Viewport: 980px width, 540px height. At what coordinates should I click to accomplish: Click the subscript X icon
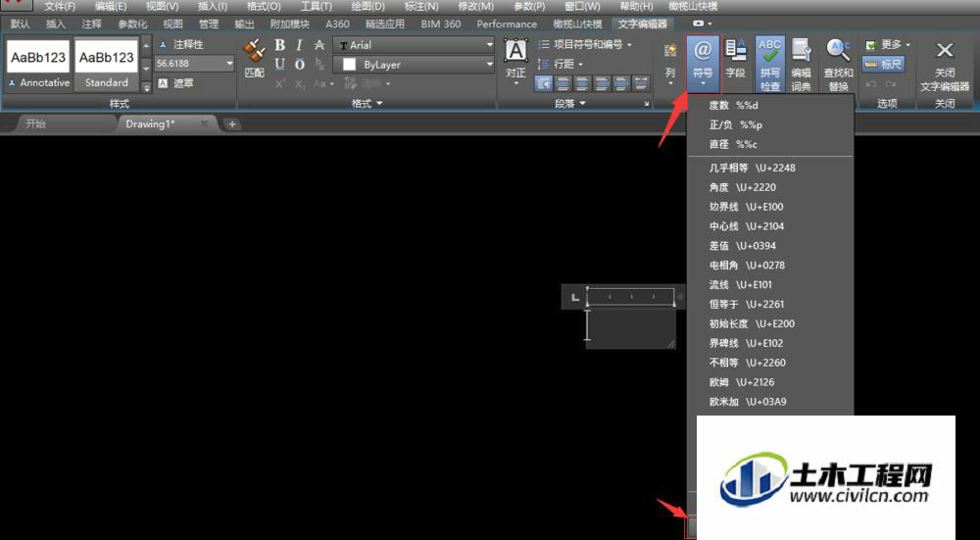click(300, 83)
